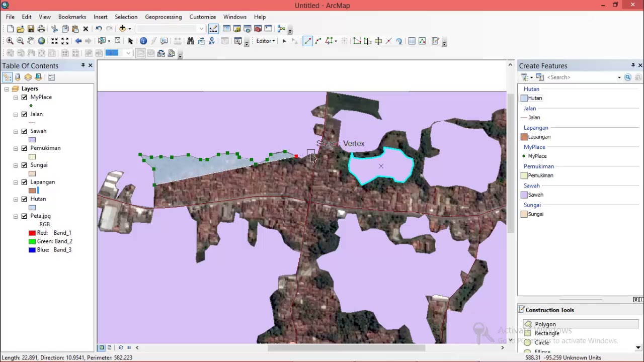
Task: Toggle the Pemukiman layer checkbox
Action: pyautogui.click(x=24, y=148)
